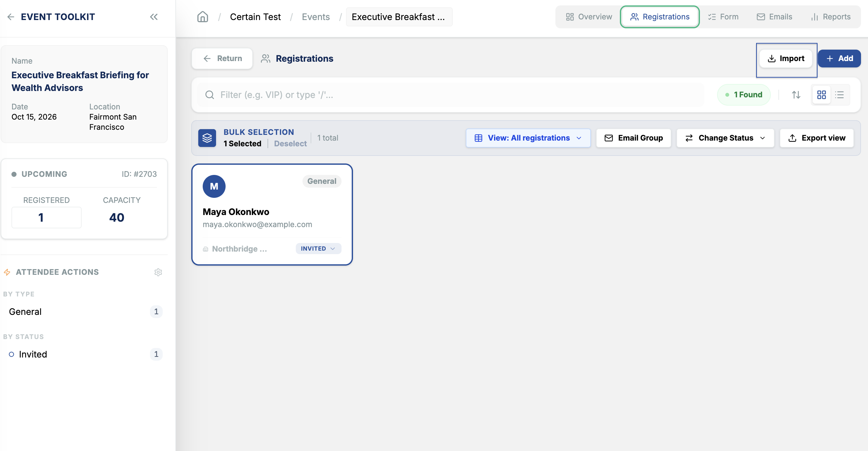Open the Events breadcrumb
Viewport: 868px width, 451px height.
pos(315,17)
